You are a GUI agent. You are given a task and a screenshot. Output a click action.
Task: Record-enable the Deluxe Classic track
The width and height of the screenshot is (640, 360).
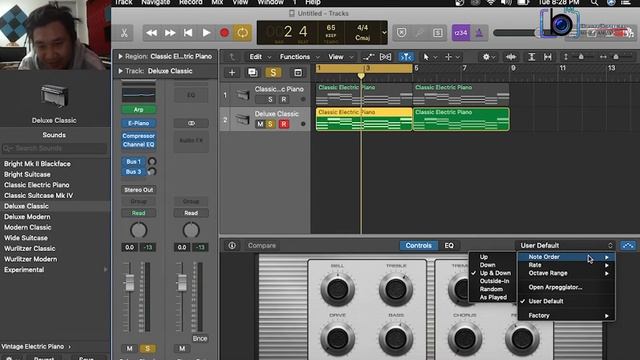284,124
